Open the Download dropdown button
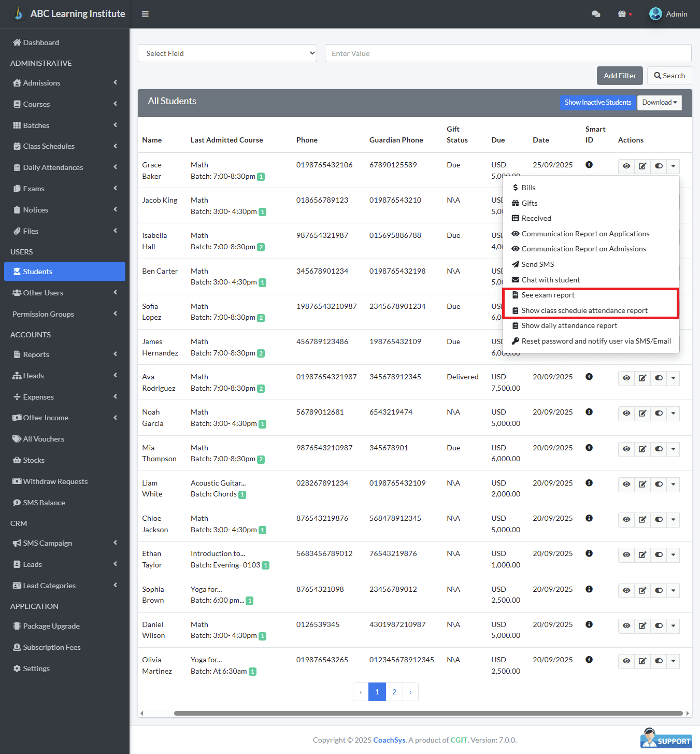 click(659, 103)
